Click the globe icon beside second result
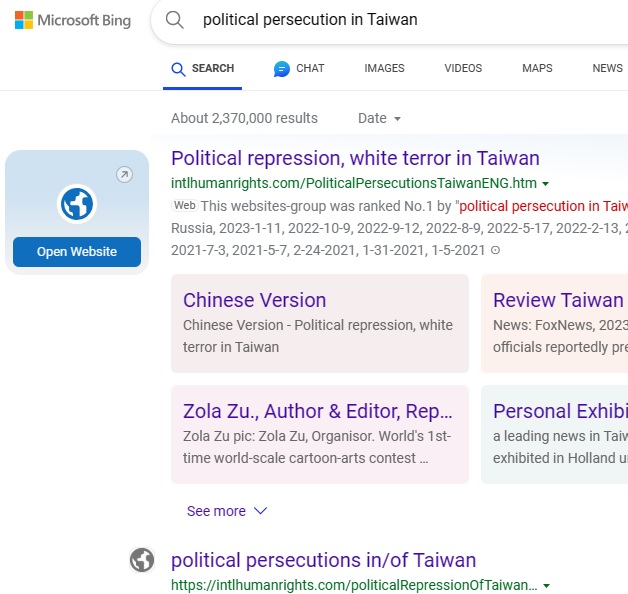 (x=142, y=560)
